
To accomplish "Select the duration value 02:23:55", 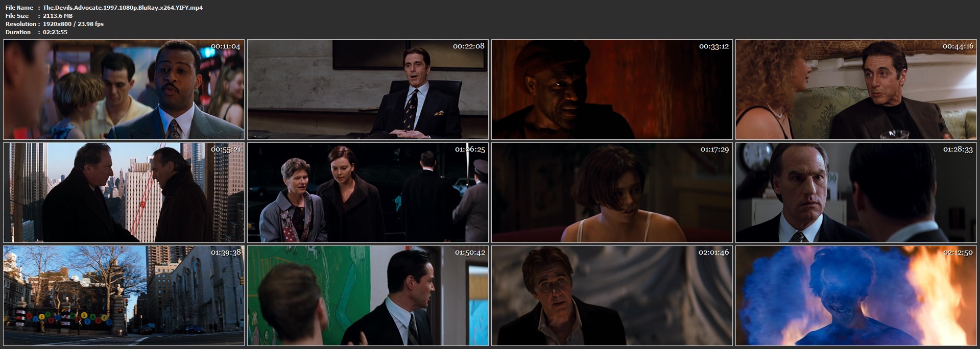I will [x=55, y=32].
